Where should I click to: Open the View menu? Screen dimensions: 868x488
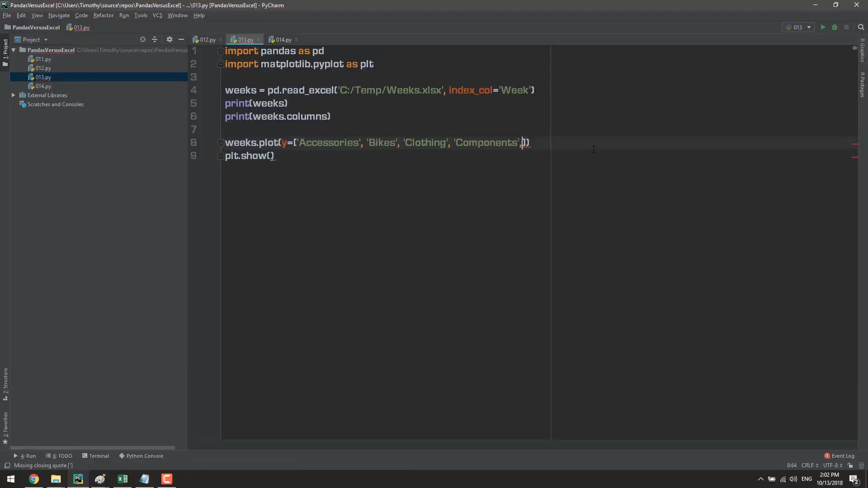(x=37, y=15)
